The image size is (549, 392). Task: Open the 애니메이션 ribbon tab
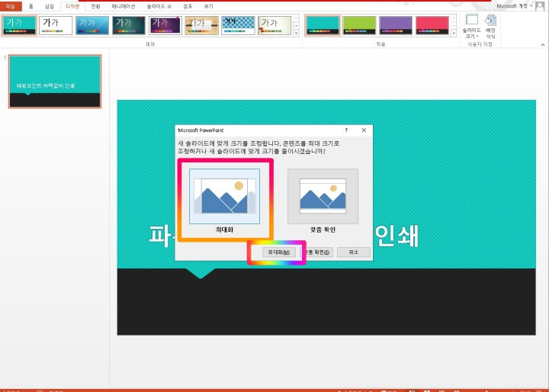(124, 6)
